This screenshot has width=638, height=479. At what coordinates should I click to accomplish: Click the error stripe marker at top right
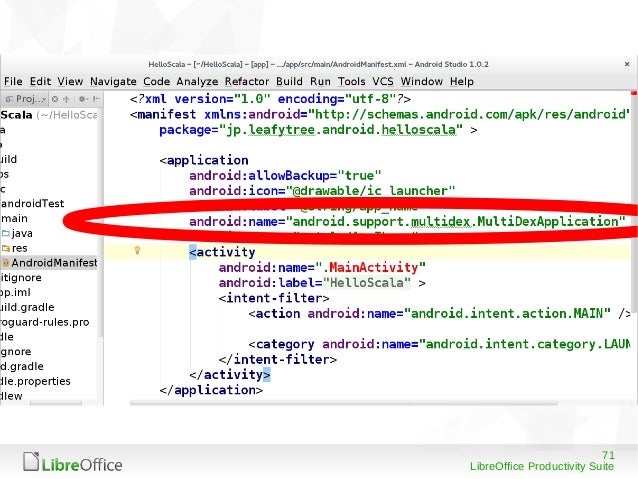634,94
